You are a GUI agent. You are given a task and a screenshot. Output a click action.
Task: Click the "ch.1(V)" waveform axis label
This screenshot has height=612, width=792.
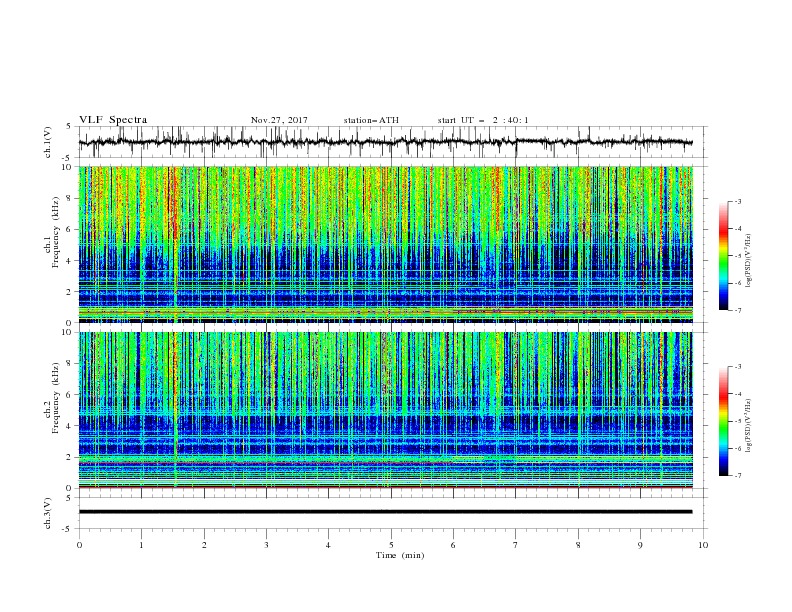(48, 142)
